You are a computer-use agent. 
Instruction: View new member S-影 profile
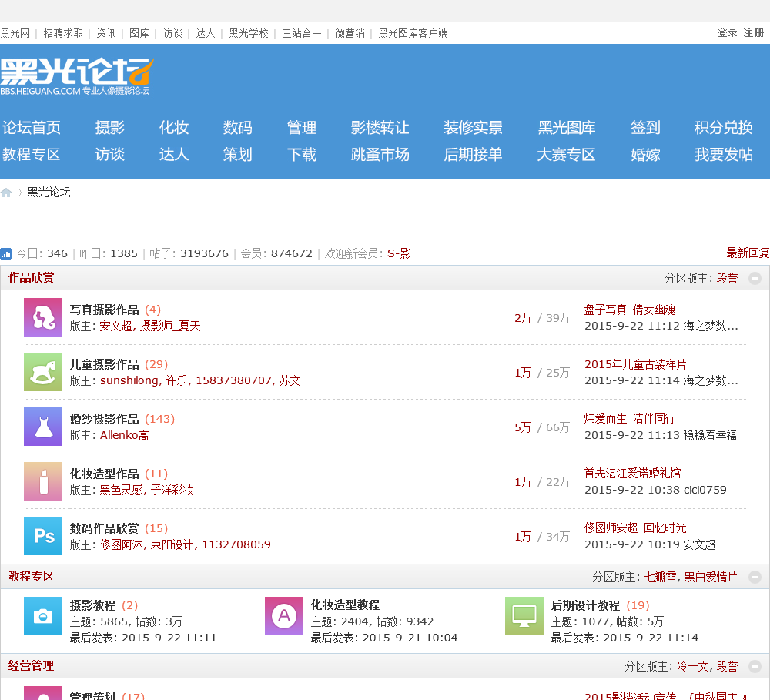coord(399,253)
